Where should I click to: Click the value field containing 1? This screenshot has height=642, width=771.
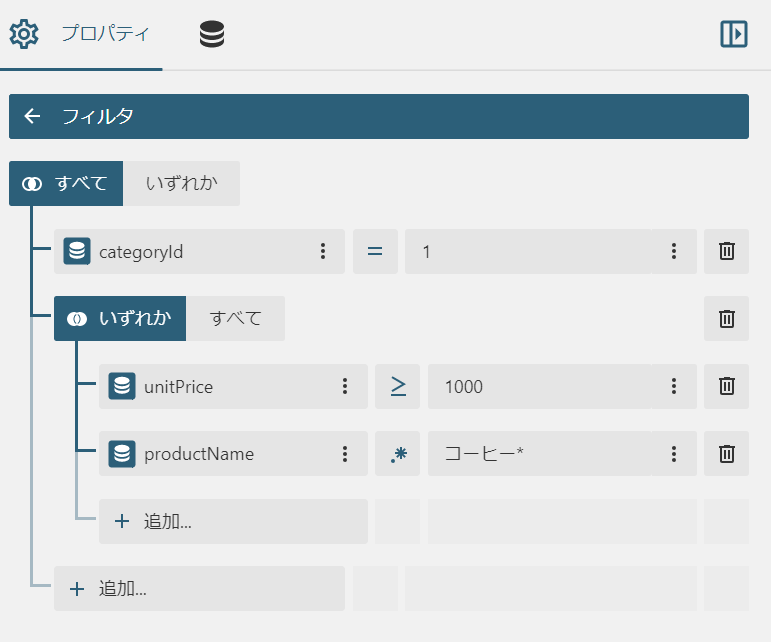(x=528, y=251)
